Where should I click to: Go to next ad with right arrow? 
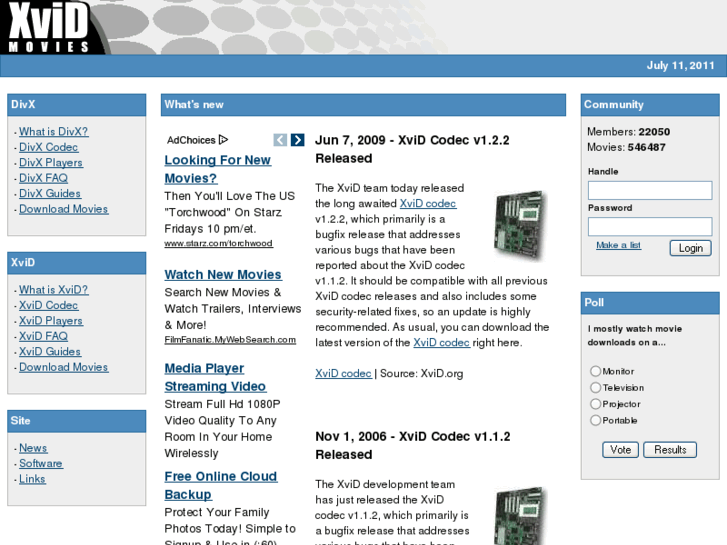click(x=298, y=140)
